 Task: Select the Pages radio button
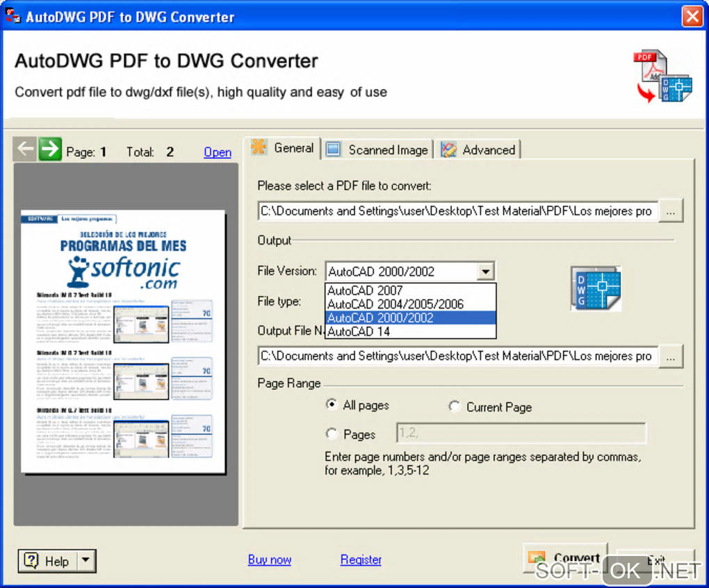click(x=332, y=434)
